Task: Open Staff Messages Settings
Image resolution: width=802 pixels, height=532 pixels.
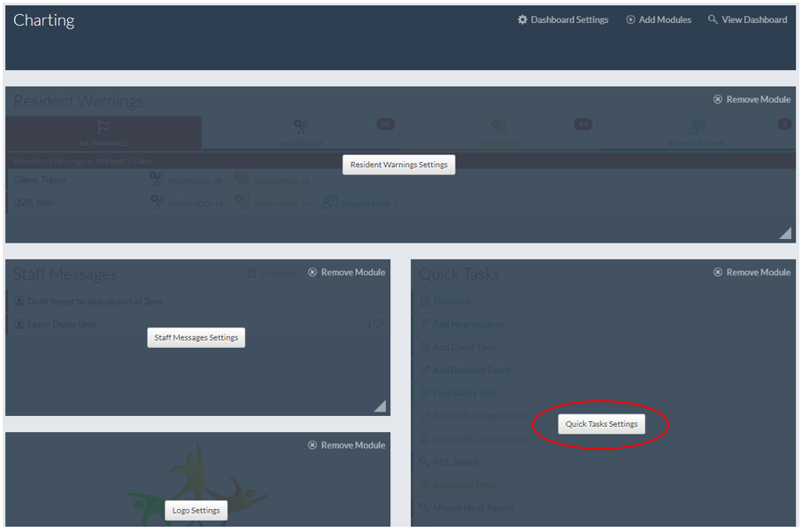Action: tap(196, 337)
